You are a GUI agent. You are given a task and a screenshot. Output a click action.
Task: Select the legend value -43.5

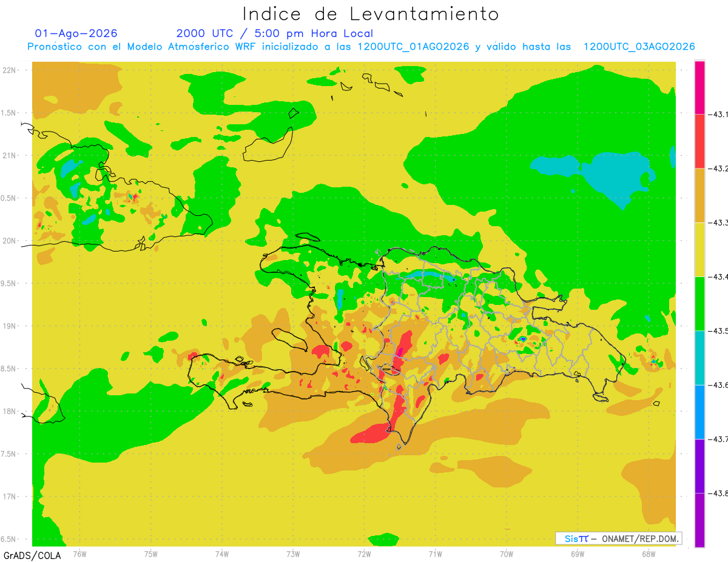click(x=718, y=330)
